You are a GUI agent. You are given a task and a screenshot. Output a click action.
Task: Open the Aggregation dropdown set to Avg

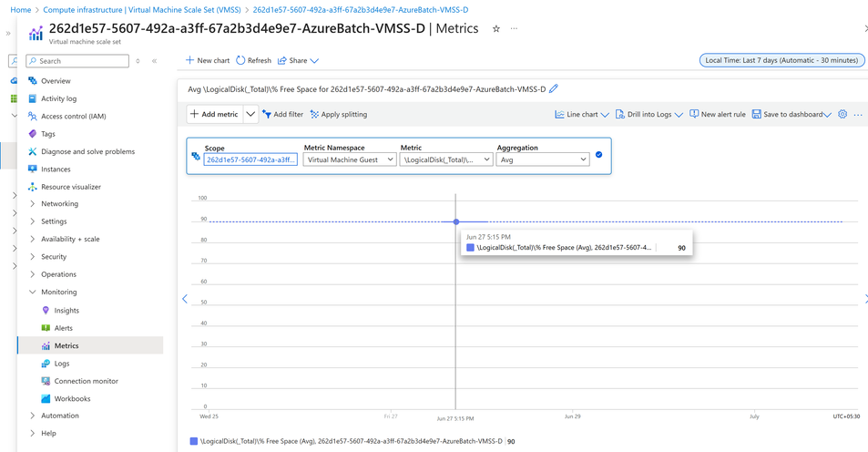[x=543, y=159]
